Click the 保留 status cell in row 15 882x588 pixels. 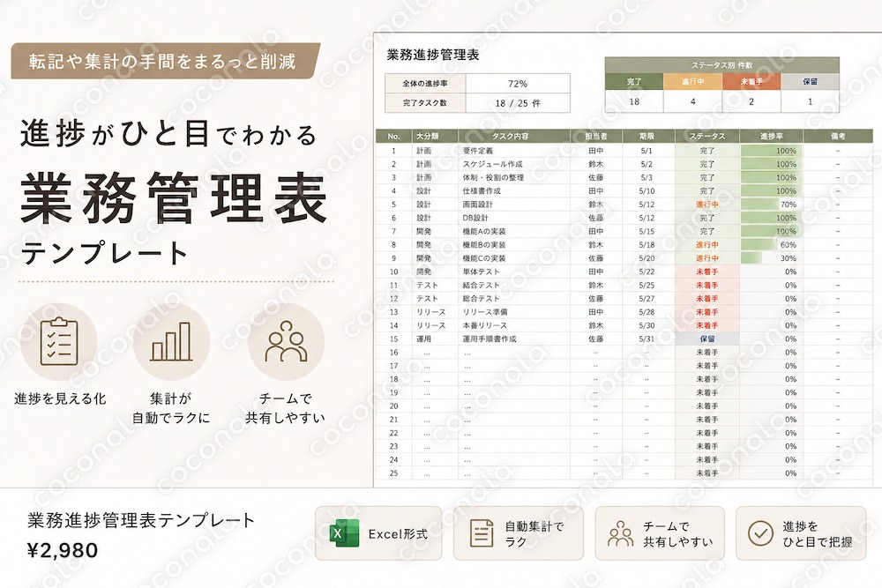[x=707, y=339]
